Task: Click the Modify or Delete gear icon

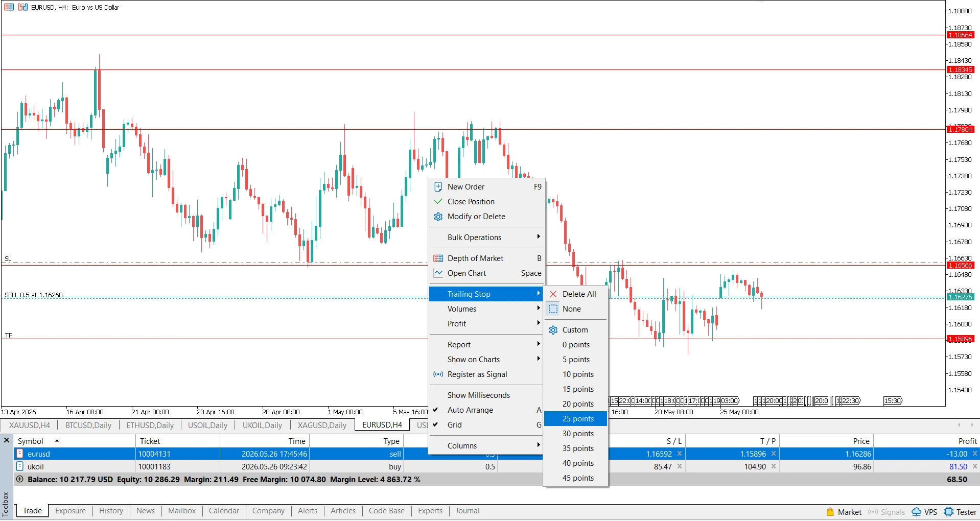Action: (x=438, y=217)
